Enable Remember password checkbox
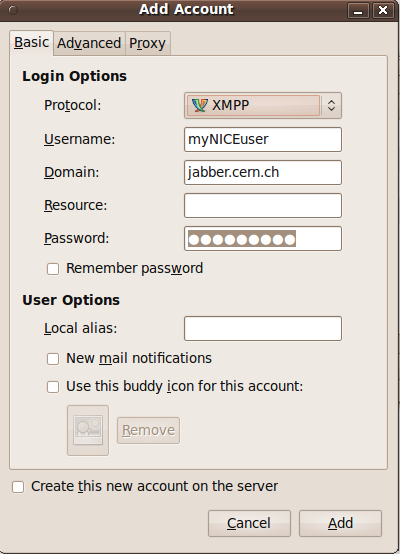400x554 pixels. [x=53, y=269]
